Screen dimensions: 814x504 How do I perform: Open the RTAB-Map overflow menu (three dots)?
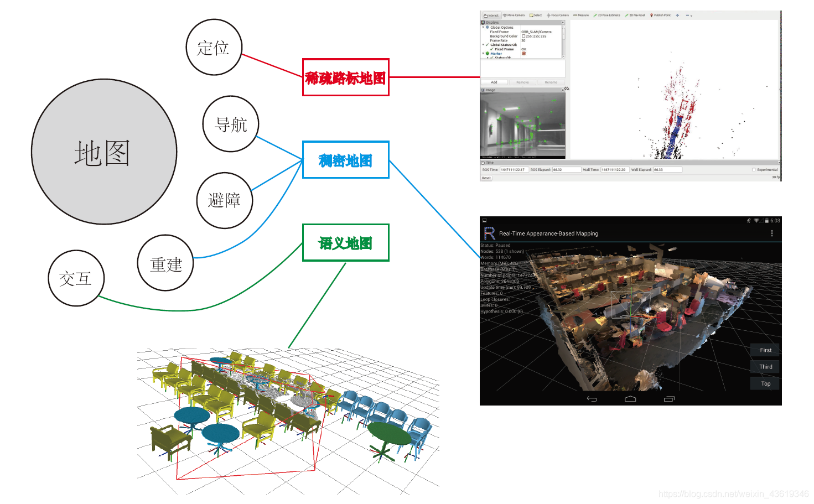(772, 233)
